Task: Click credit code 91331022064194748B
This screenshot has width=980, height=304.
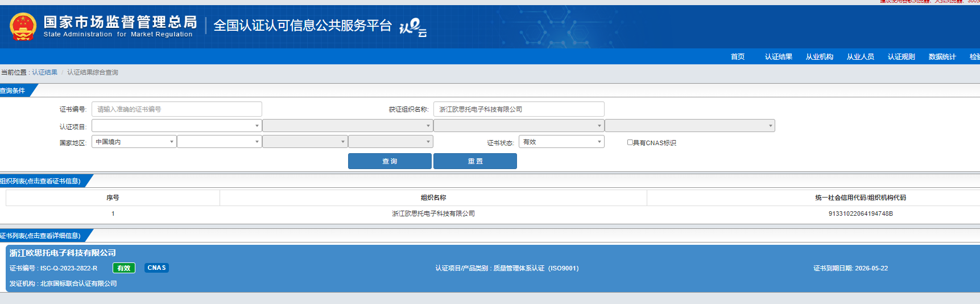Action: [x=861, y=213]
